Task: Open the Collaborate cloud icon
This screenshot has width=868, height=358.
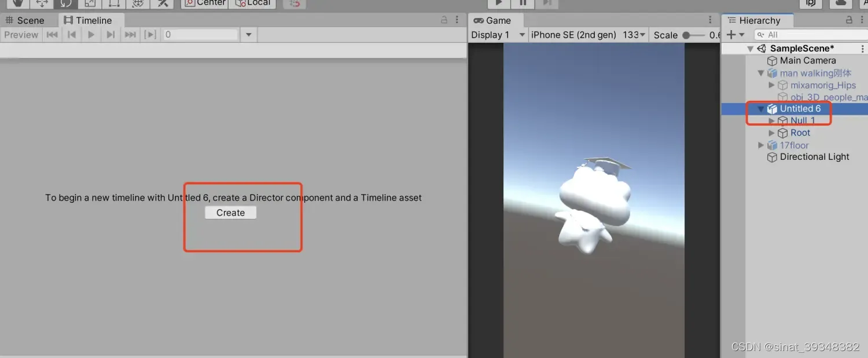Action: tap(841, 4)
